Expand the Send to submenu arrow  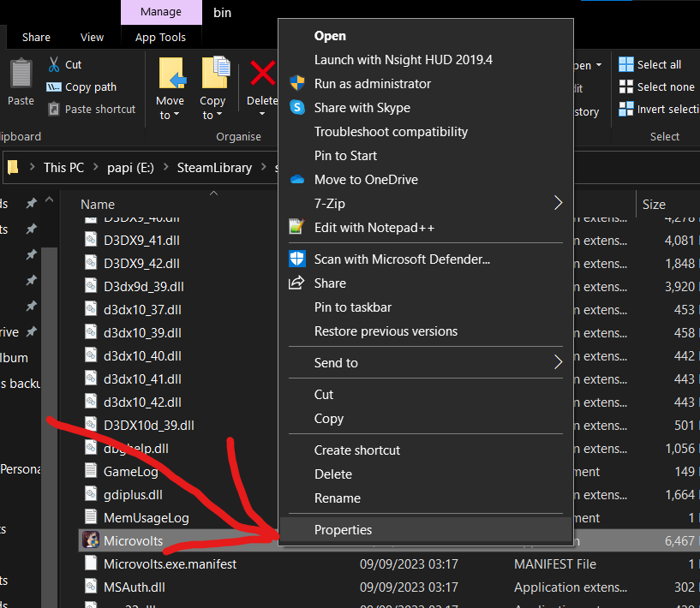click(558, 362)
